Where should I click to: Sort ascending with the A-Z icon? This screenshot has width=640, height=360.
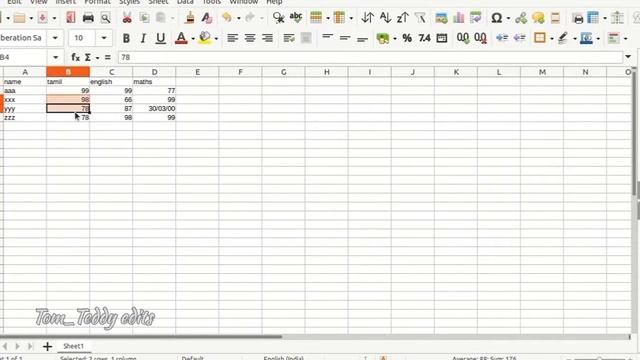[385, 18]
